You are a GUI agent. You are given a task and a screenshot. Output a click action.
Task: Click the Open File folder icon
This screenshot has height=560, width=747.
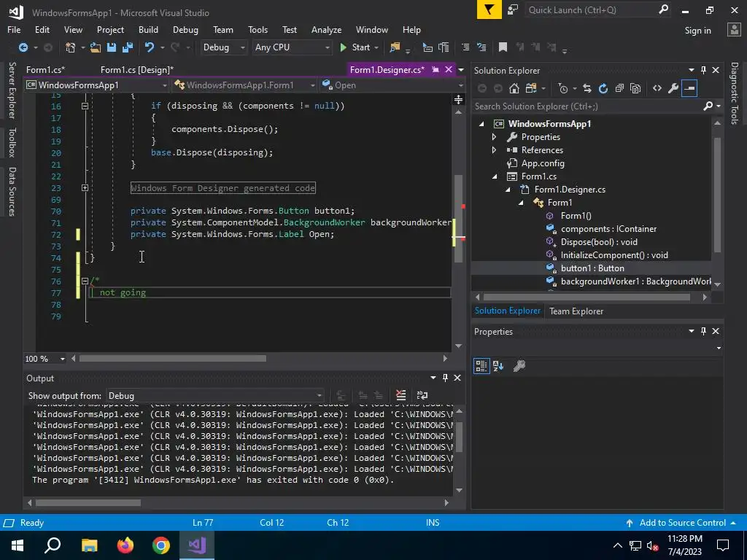click(96, 47)
